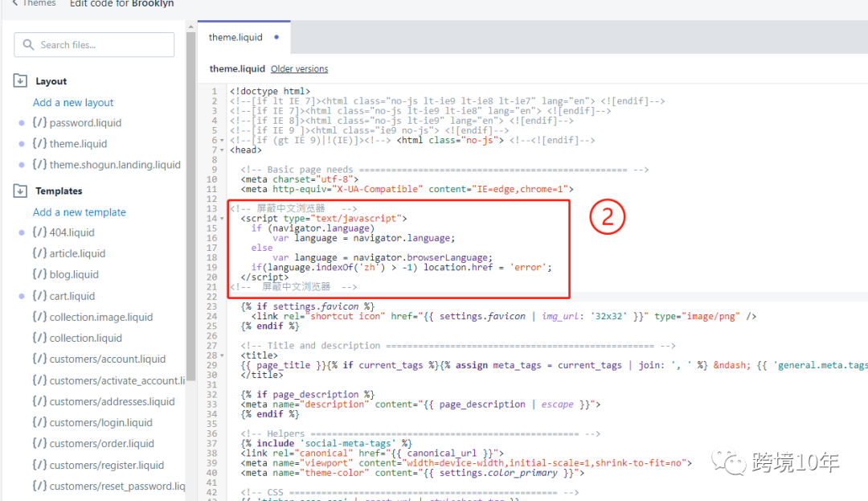Viewport: 868px width, 501px height.
Task: Open 404.liquid template
Action: point(72,232)
